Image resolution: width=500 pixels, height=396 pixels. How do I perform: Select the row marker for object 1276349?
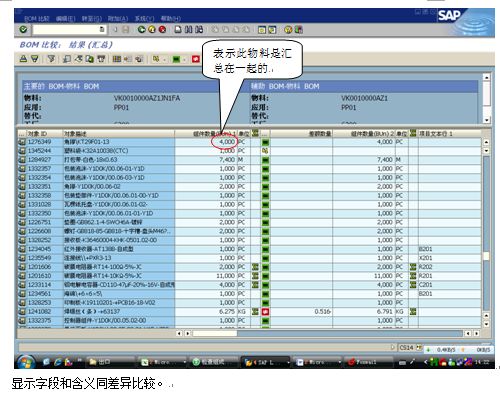tap(22, 142)
